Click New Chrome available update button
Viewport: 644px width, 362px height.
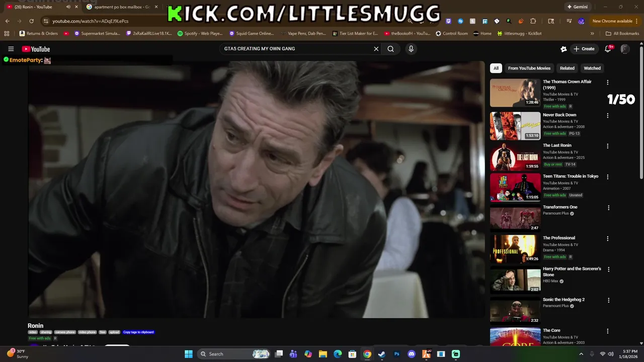click(x=614, y=21)
